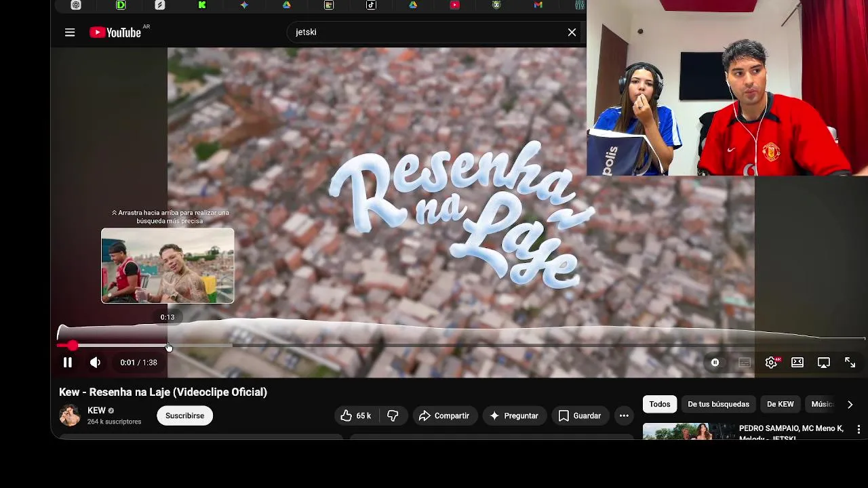Clear the jetski search text

tap(572, 33)
